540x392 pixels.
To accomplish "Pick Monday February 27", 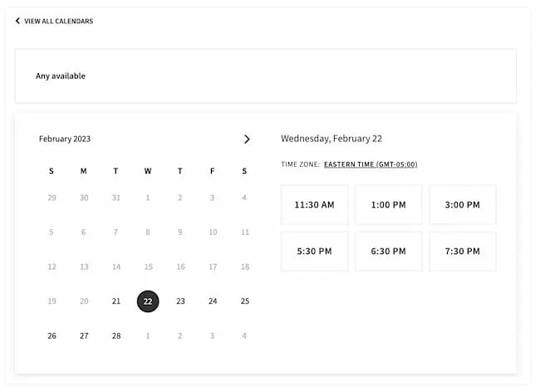I will click(84, 336).
